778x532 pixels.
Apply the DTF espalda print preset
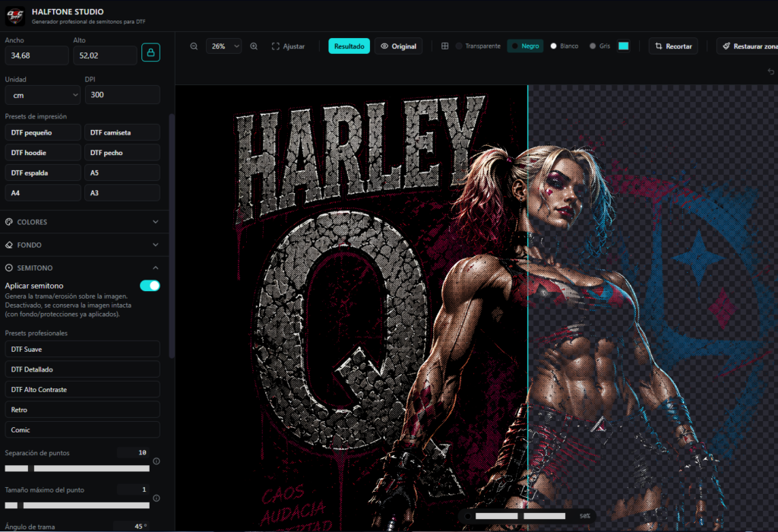[x=43, y=173]
